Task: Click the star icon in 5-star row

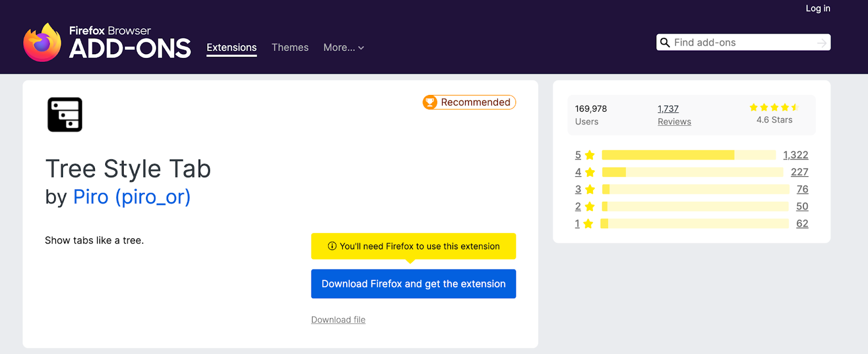Action: coord(590,155)
